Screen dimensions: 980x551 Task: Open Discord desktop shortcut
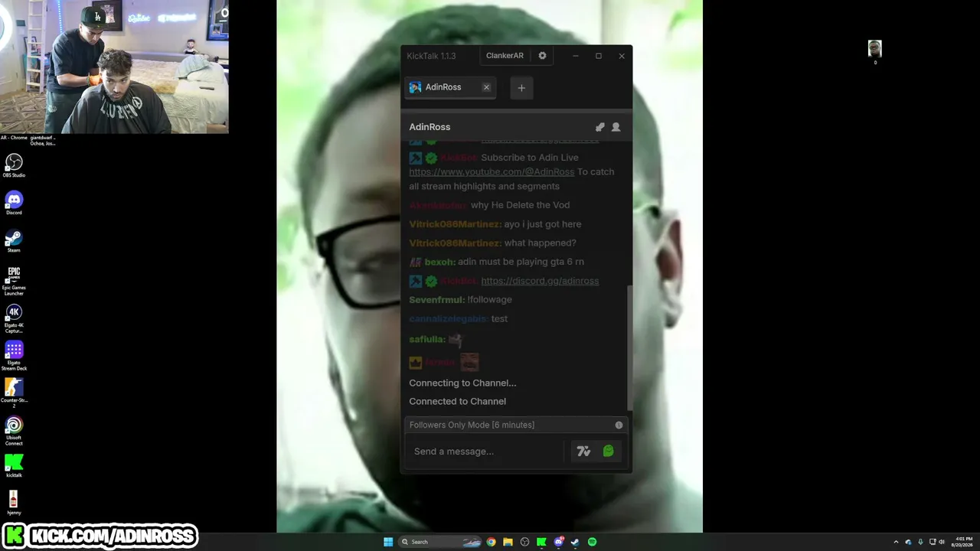click(14, 203)
